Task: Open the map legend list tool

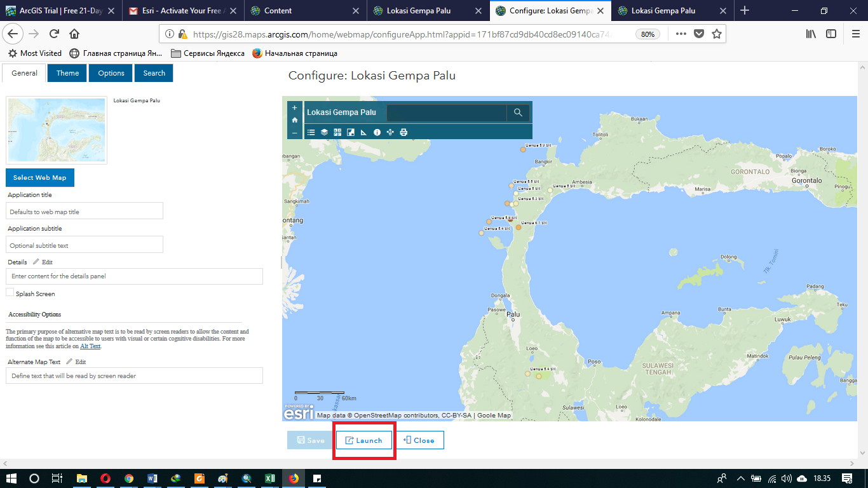Action: [311, 132]
